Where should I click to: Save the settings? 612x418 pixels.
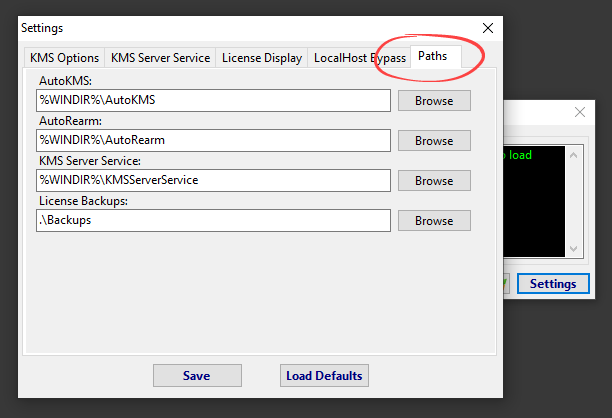(x=196, y=376)
